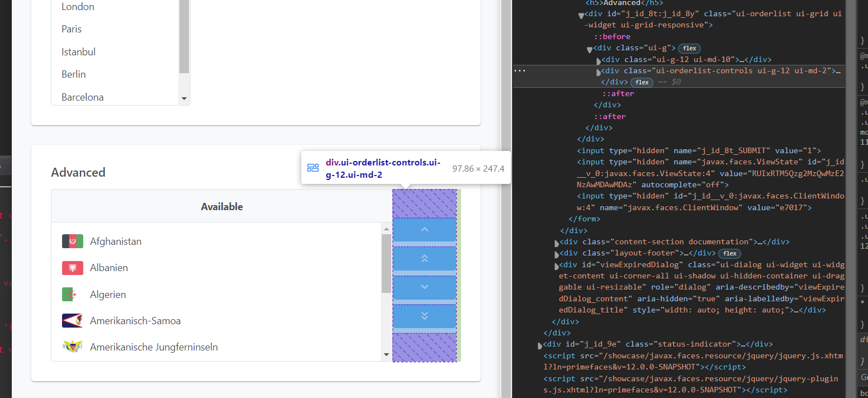The width and height of the screenshot is (868, 398).
Task: Select the h5 Advanced line in DevTools
Action: (624, 3)
